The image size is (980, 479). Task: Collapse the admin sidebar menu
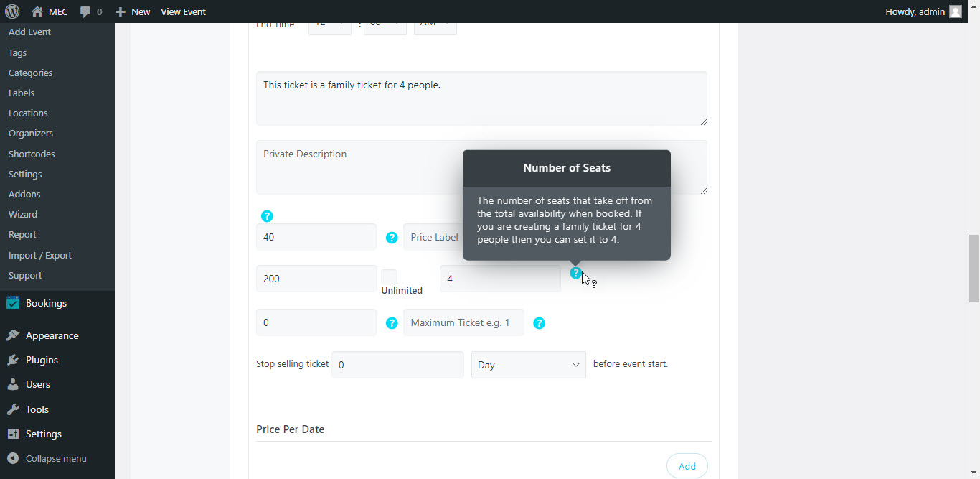pyautogui.click(x=57, y=458)
